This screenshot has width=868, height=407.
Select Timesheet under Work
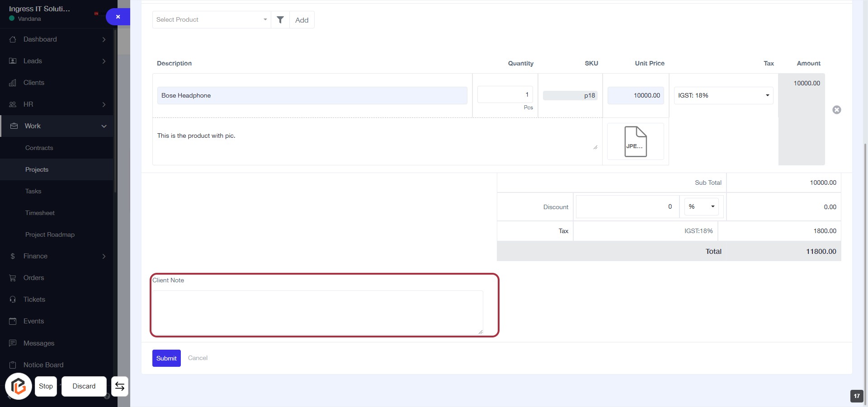(40, 213)
